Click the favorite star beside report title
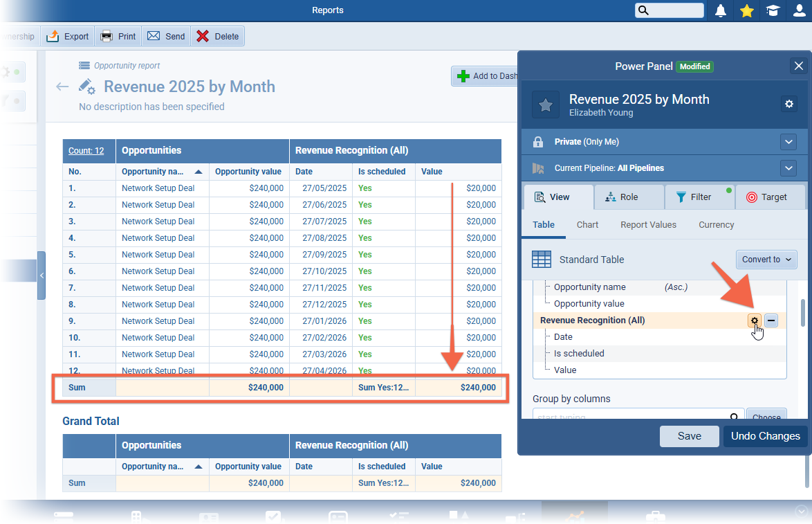 tap(545, 105)
